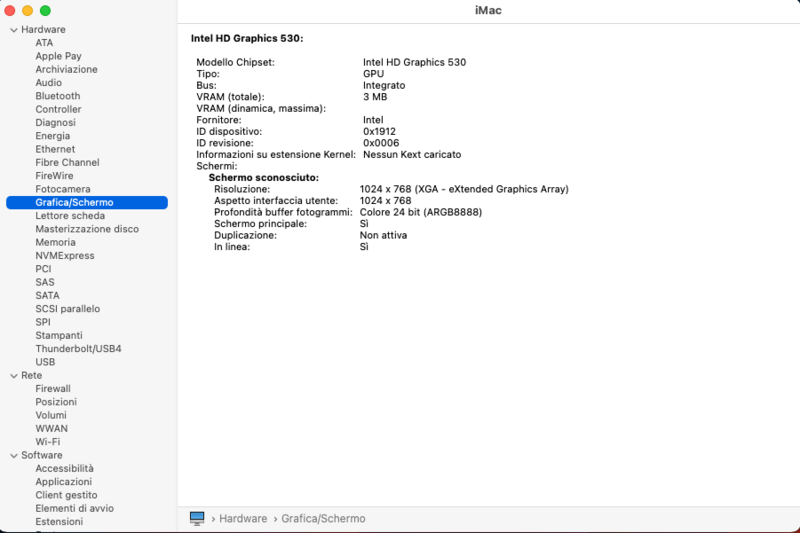The width and height of the screenshot is (800, 533).
Task: Select the Energia entry
Action: (53, 136)
